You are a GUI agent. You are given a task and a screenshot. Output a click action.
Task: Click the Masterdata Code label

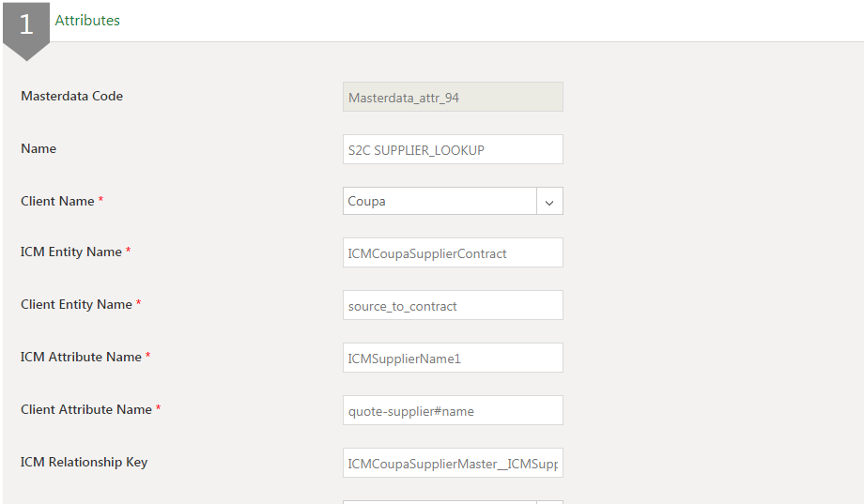coord(71,96)
